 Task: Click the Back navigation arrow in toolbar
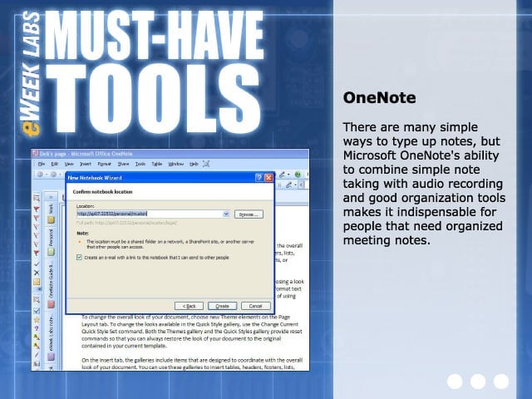tap(40, 175)
